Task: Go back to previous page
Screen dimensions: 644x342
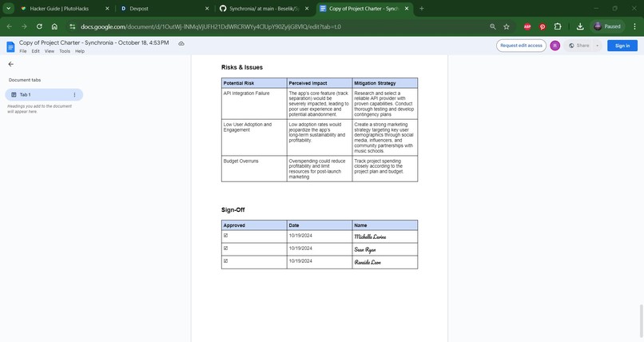Action: point(10,26)
